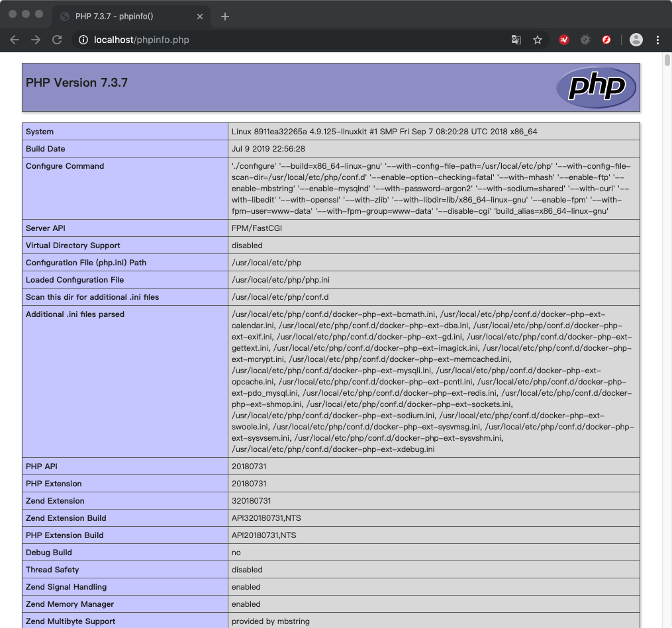The height and width of the screenshot is (628, 672).
Task: Go back using the back arrow
Action: [x=15, y=40]
